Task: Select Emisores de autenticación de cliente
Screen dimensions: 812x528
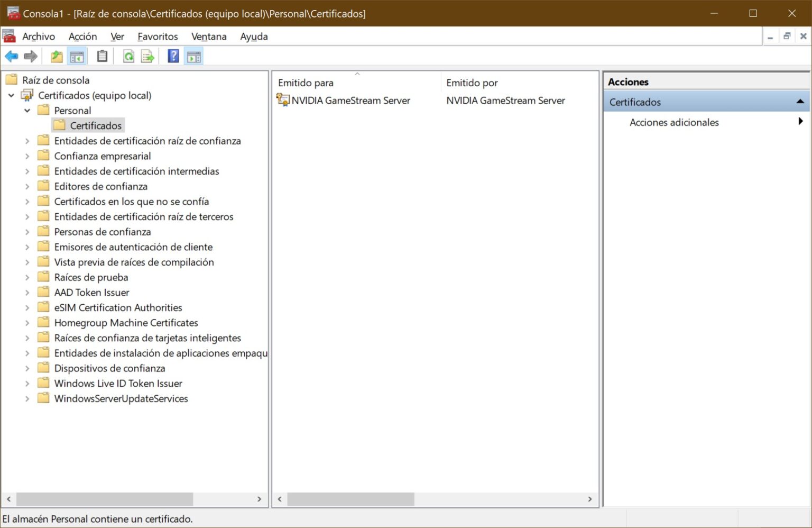Action: click(133, 247)
